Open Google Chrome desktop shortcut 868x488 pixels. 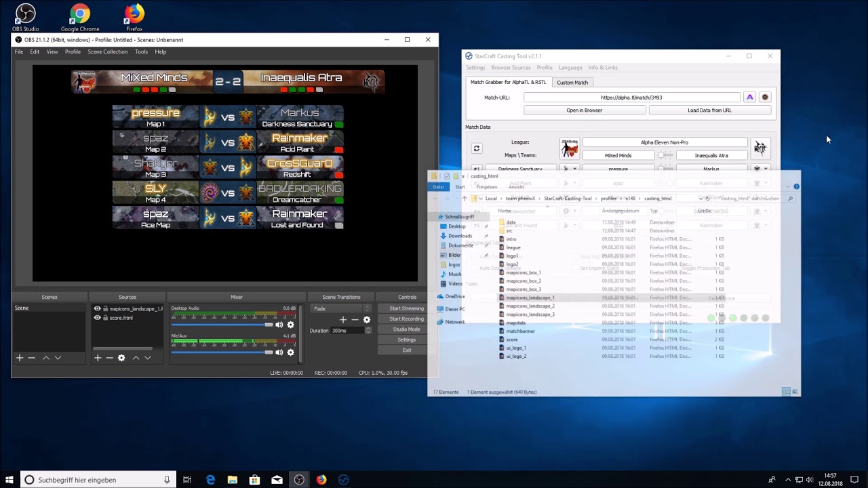point(80,18)
